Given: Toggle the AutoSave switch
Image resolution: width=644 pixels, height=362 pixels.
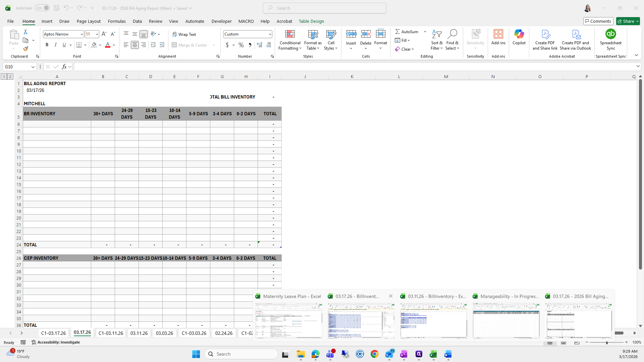Looking at the screenshot, I should pos(42,8).
